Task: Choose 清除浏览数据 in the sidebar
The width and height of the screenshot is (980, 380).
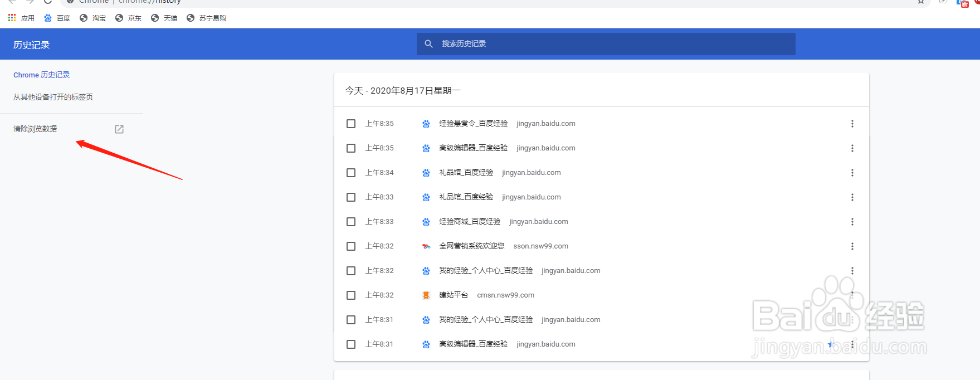Action: [x=35, y=129]
